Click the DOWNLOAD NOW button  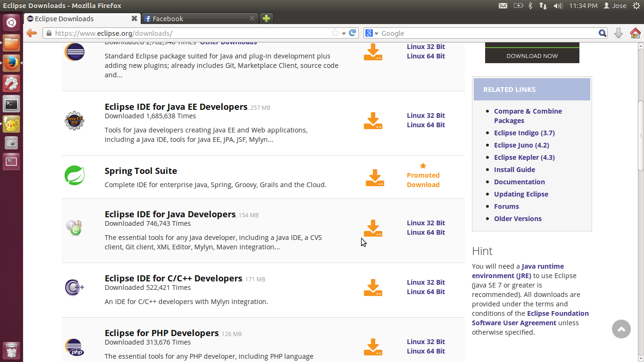click(x=532, y=56)
